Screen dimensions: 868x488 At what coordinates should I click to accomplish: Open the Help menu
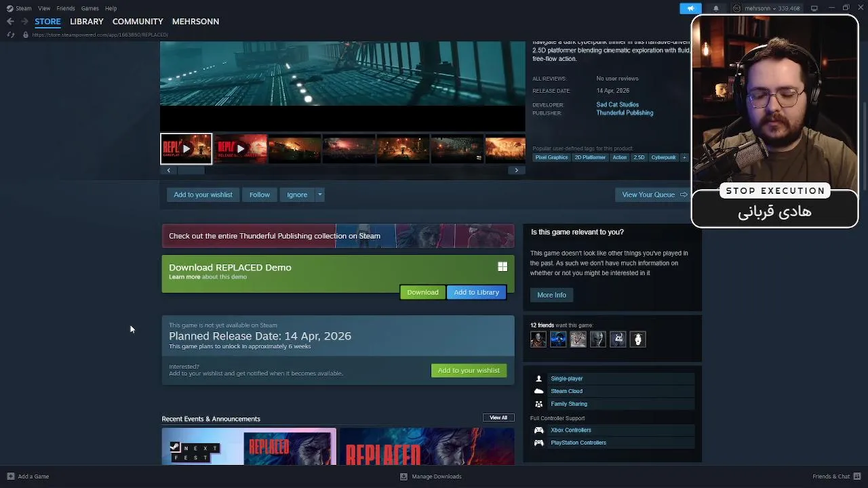[x=111, y=8]
